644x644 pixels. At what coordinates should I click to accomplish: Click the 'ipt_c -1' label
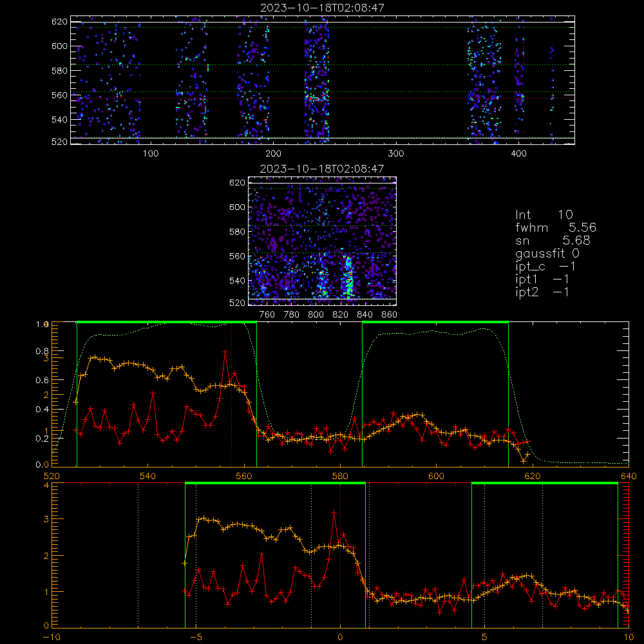click(x=545, y=267)
